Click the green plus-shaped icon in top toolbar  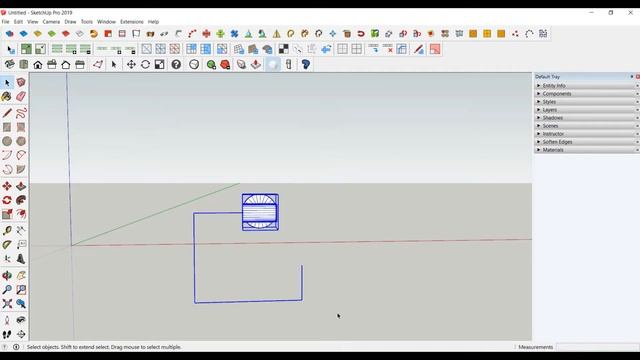220,33
